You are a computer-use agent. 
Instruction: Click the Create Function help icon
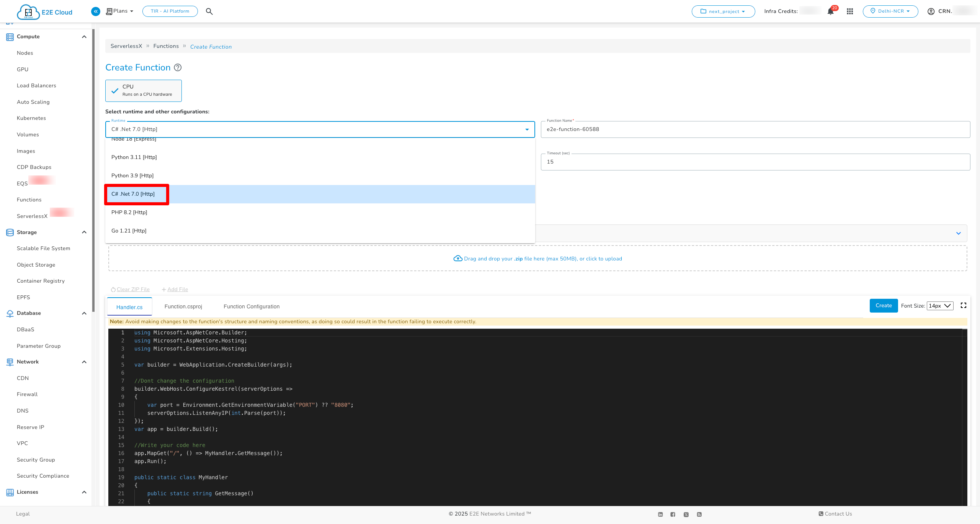point(178,67)
